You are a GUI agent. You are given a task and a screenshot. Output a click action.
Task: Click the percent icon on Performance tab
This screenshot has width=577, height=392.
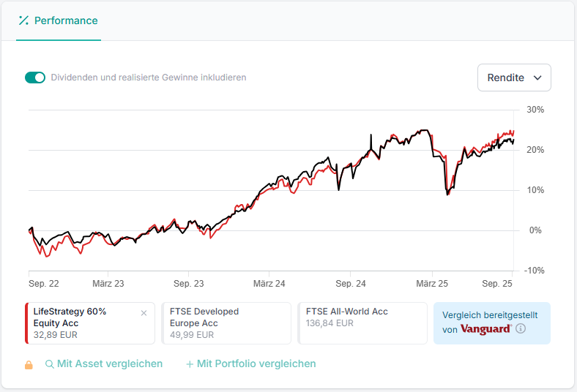(23, 20)
